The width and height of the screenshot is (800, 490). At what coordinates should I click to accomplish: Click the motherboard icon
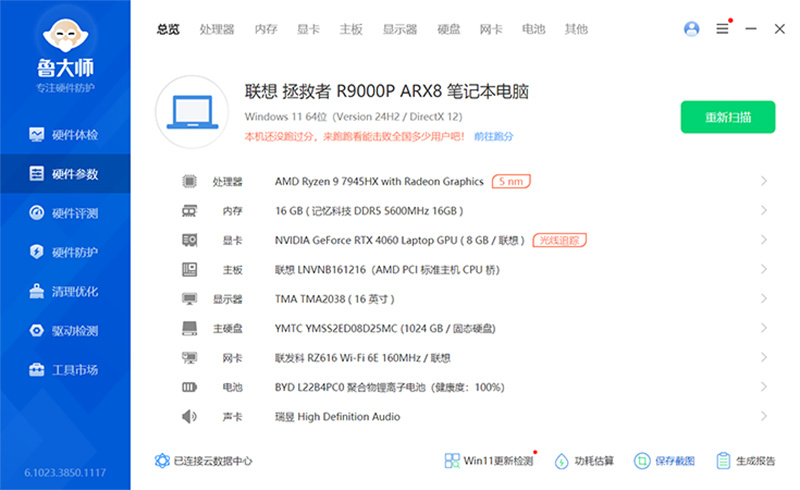(x=190, y=270)
